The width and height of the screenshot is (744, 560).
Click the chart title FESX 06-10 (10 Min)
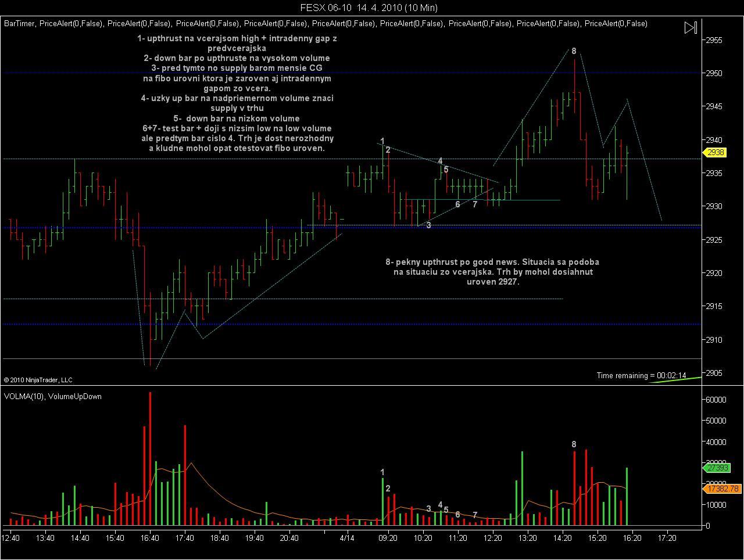[x=369, y=8]
